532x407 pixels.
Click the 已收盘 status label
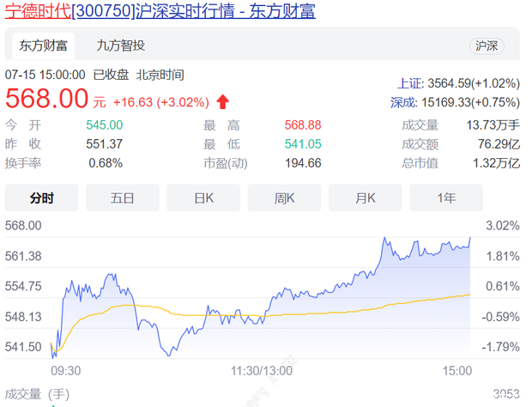coord(111,75)
